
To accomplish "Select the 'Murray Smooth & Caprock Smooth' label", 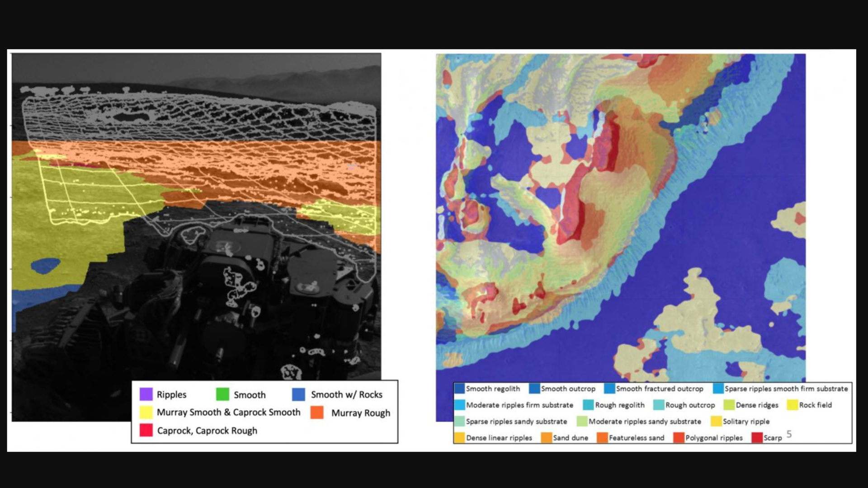I will [x=228, y=412].
